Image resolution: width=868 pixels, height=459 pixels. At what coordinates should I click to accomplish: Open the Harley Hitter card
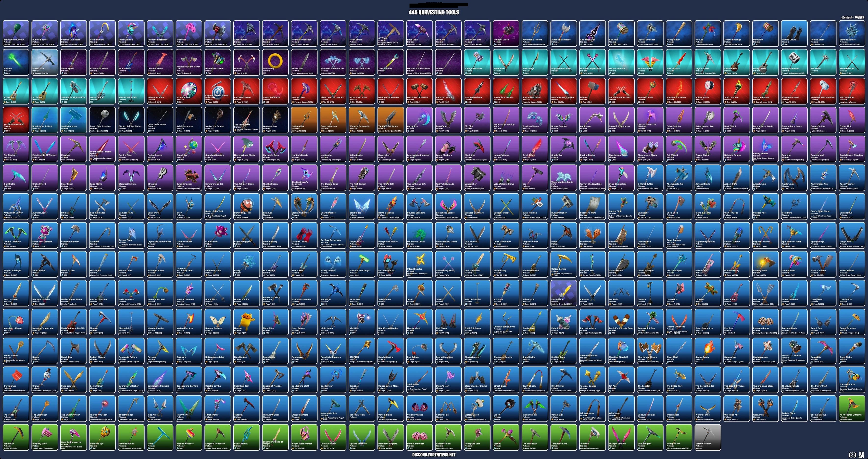click(x=679, y=33)
